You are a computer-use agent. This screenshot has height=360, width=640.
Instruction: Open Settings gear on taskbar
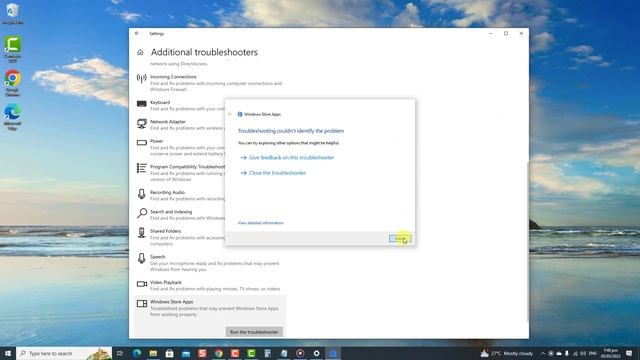point(316,353)
